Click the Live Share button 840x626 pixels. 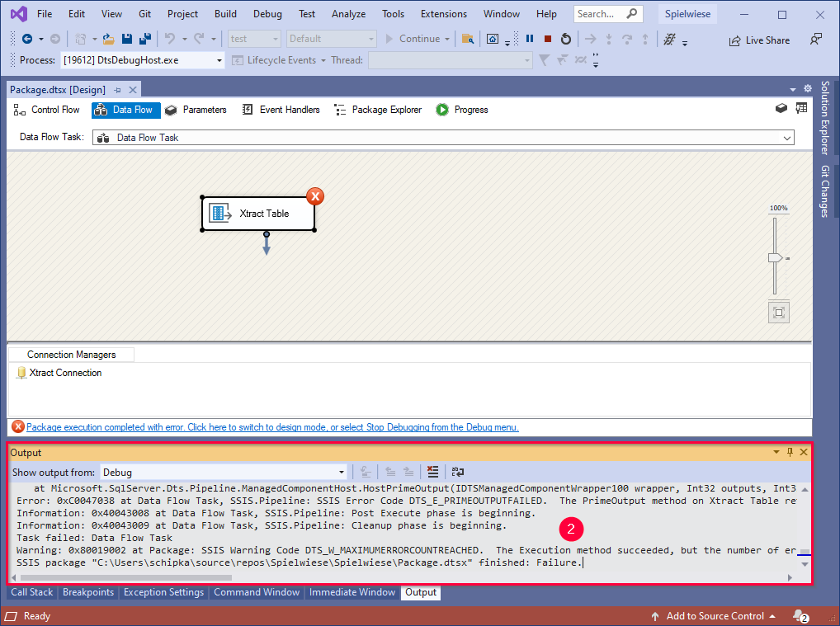coord(758,40)
